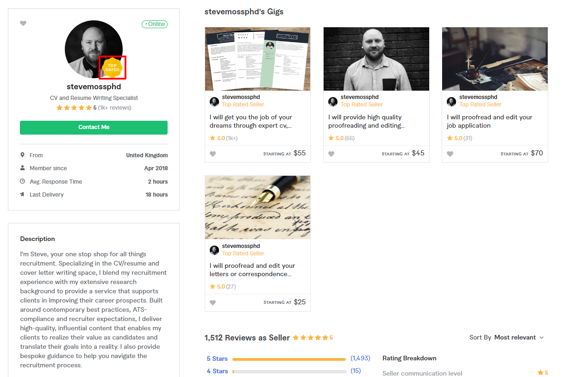Save the $70 job application gig heart

tap(450, 154)
